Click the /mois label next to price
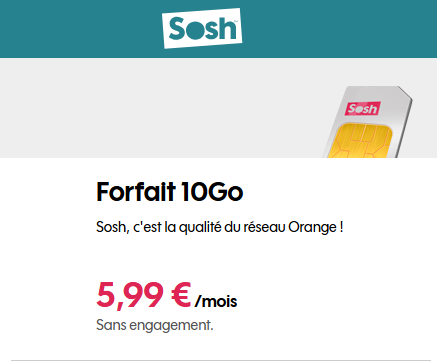This screenshot has width=437, height=364. tap(216, 301)
